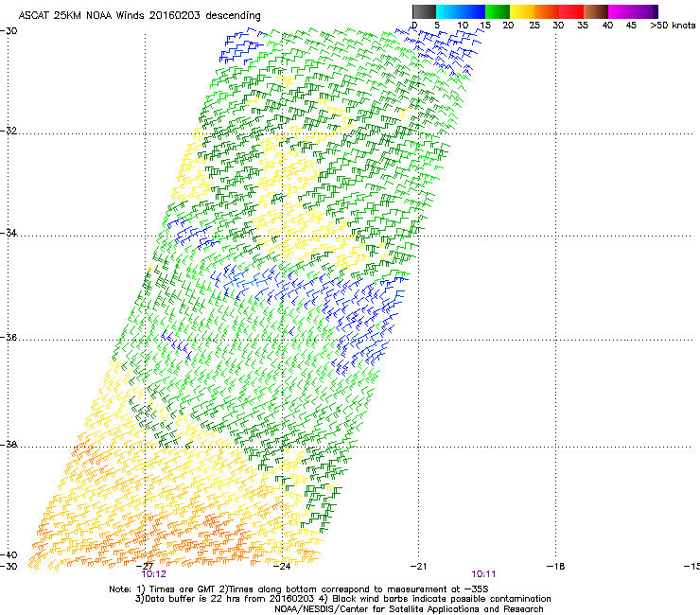This screenshot has width=700, height=615.
Task: Click the plot title 'ASCAT 25KM NOAA Winds 20160203 descending'
Action: pos(139,15)
